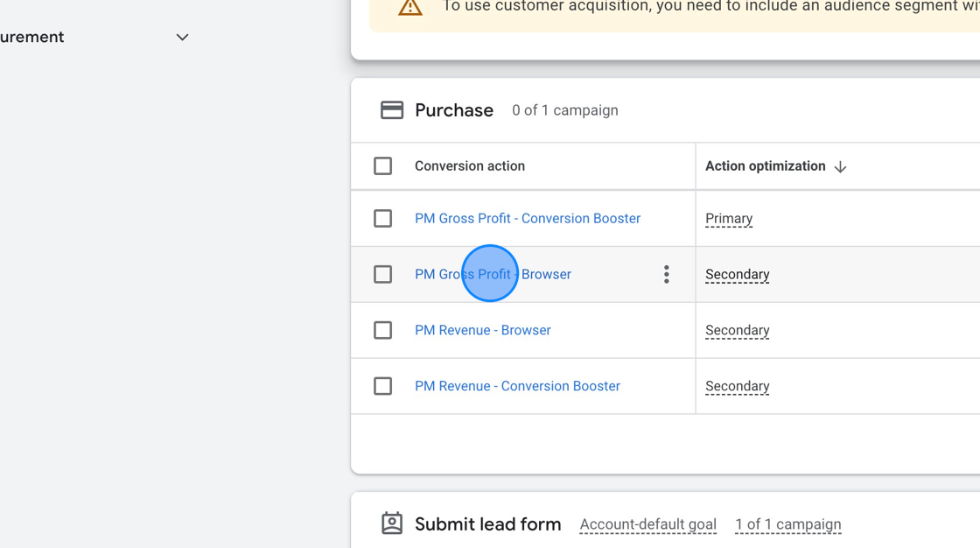Open PM Revenue - Conversion Booster link

[517, 386]
